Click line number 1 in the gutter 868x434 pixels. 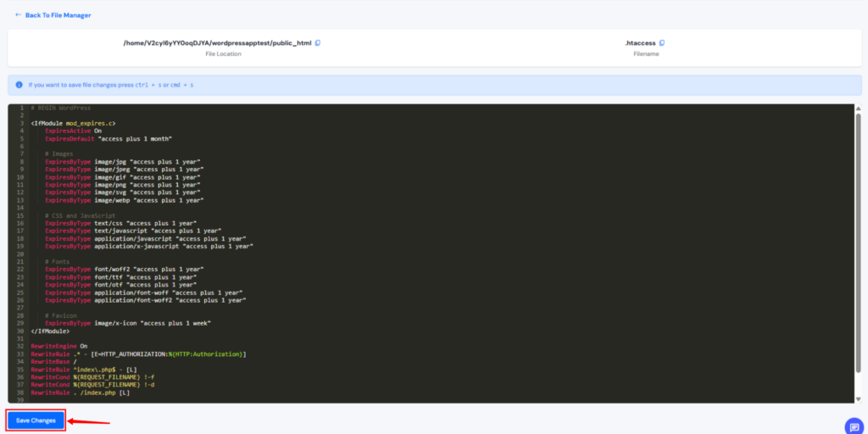coord(21,108)
